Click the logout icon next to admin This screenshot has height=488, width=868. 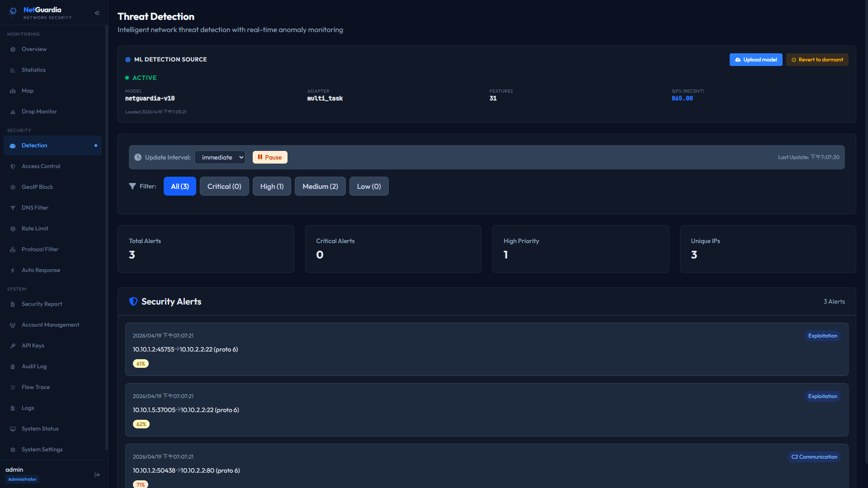coord(97,475)
